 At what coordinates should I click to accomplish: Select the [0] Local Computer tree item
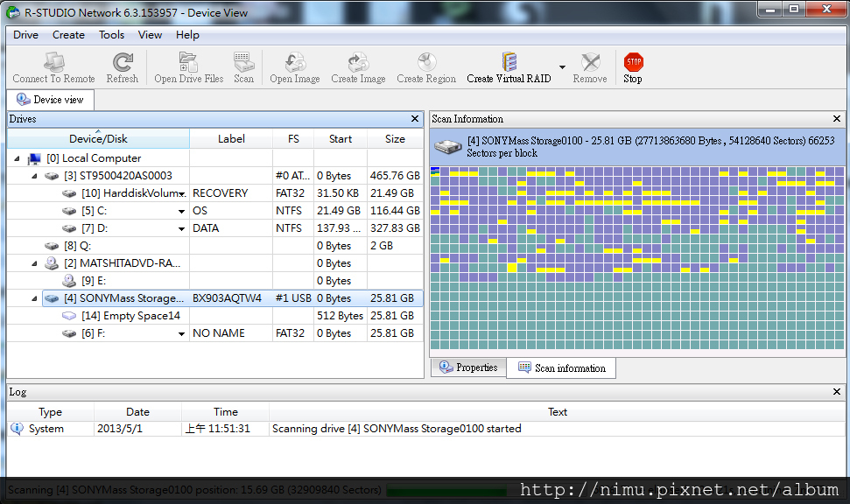(94, 158)
